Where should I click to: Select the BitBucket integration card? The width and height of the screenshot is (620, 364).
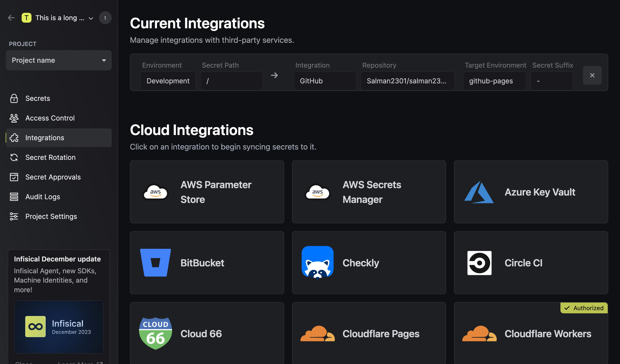(207, 263)
